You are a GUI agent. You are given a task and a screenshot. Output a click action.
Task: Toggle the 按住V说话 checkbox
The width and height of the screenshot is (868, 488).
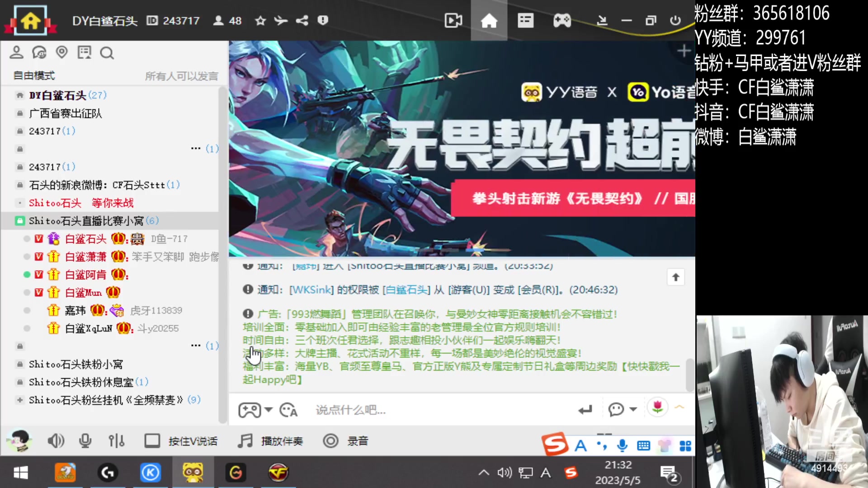pos(152,441)
